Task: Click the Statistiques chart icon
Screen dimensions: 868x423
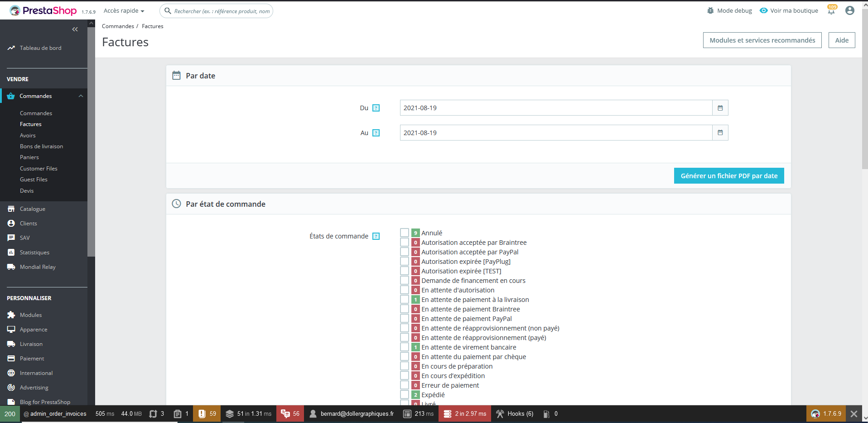Action: [11, 253]
